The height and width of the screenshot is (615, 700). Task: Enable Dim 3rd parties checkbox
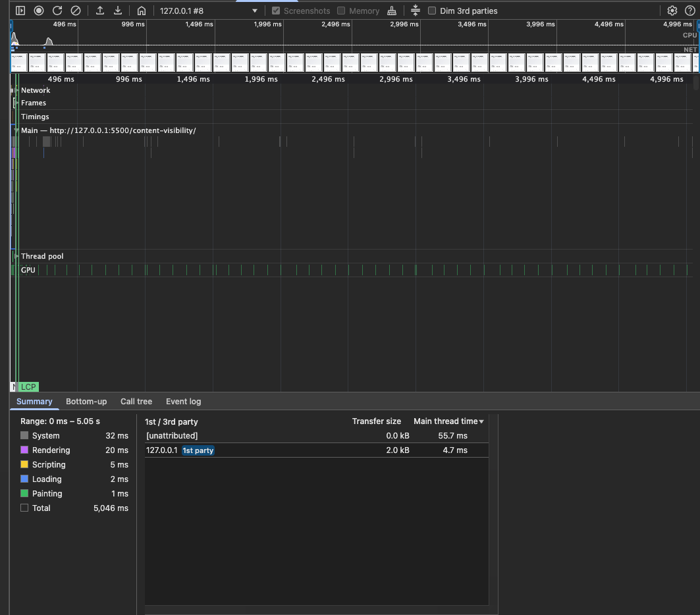click(432, 11)
